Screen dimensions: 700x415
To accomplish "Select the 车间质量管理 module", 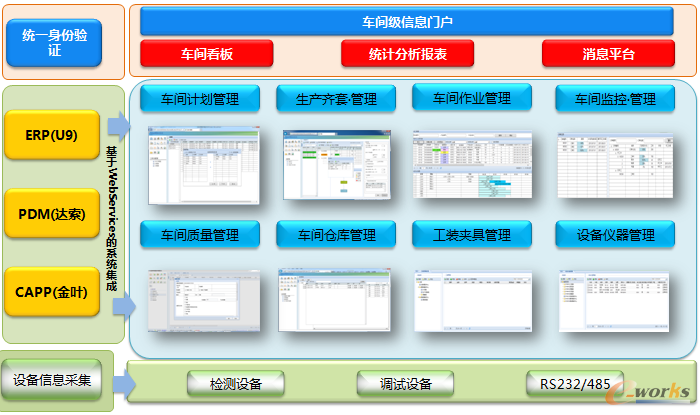I will (x=200, y=235).
